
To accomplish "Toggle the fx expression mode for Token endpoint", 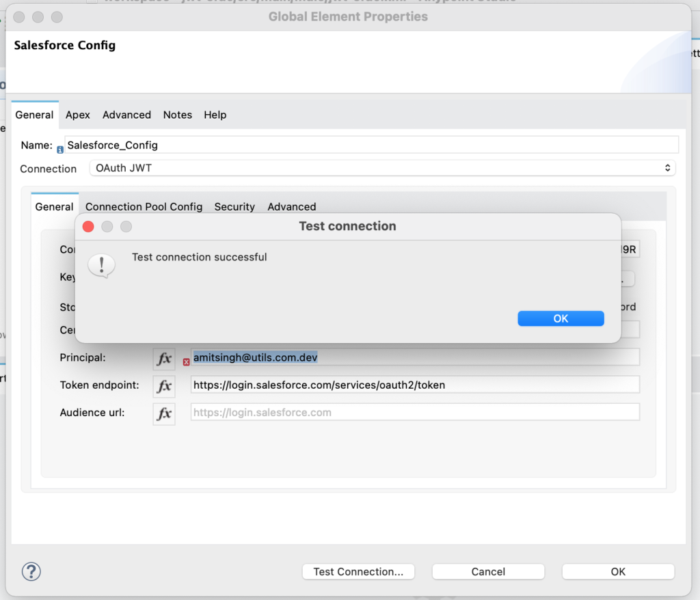I will pyautogui.click(x=164, y=385).
